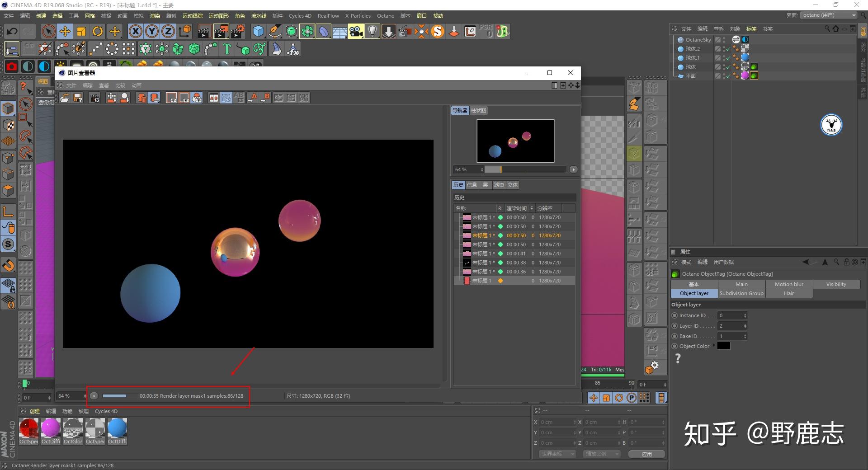Viewport: 868px width, 470px height.
Task: Open the MoText tool icon
Action: pyautogui.click(x=227, y=49)
